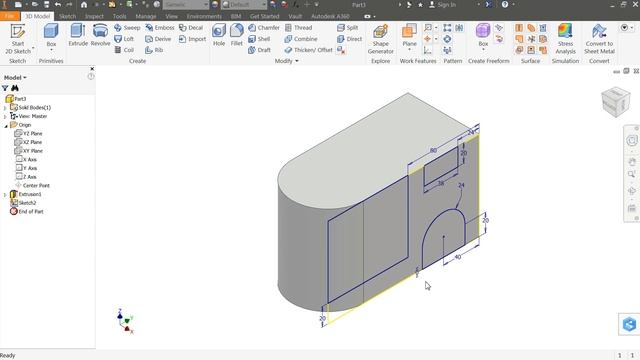The image size is (640, 360).
Task: Select Sketch2 in the model tree
Action: (23, 203)
